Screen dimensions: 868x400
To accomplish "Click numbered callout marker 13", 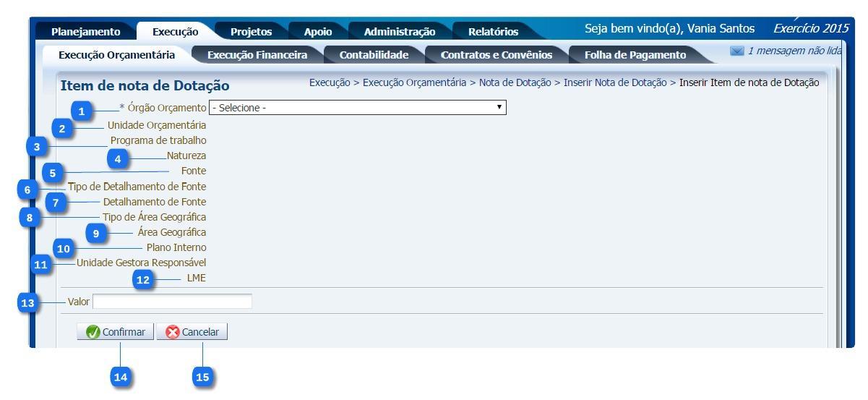I will (x=28, y=304).
